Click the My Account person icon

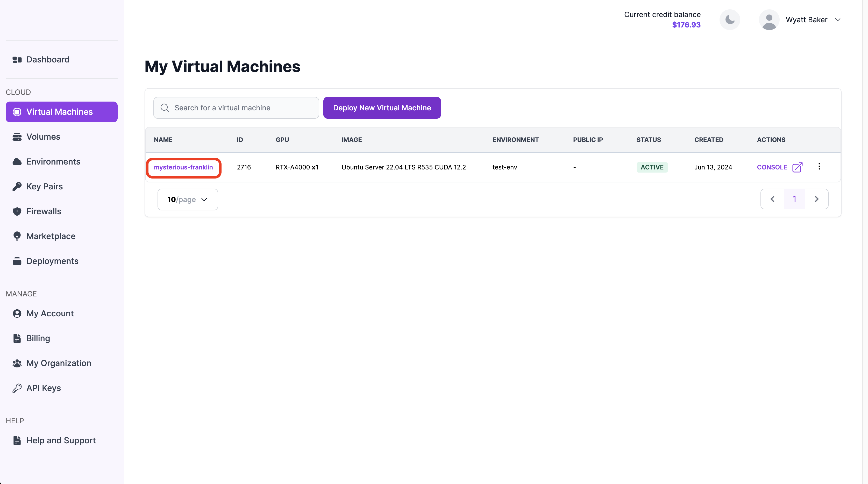click(x=17, y=314)
